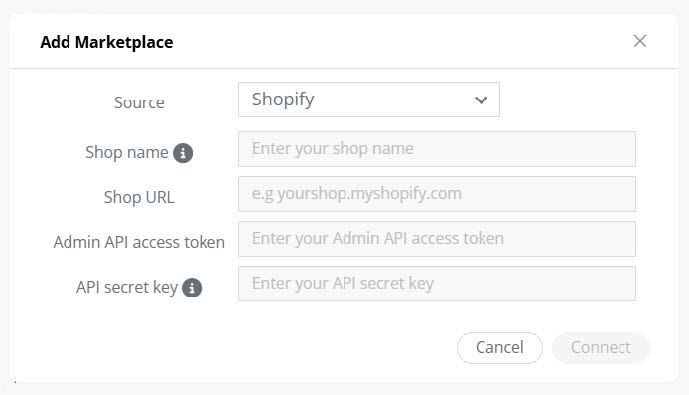
Task: Click the Shop URL label text
Action: (x=139, y=197)
